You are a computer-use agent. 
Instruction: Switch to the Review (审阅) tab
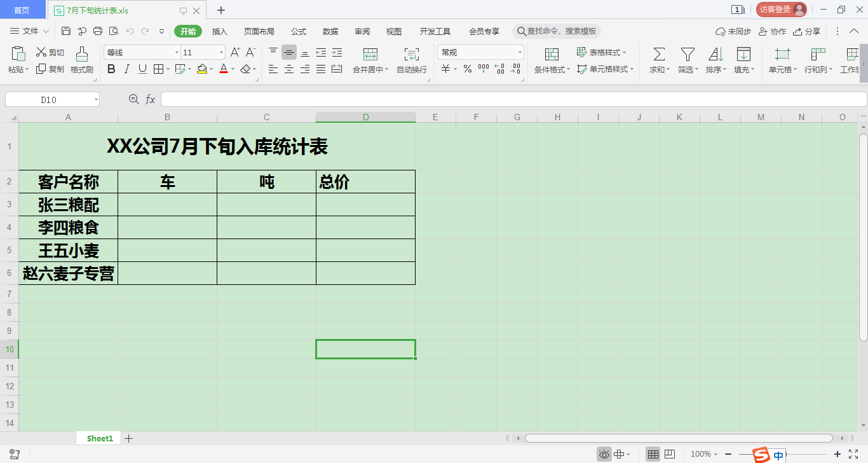362,31
